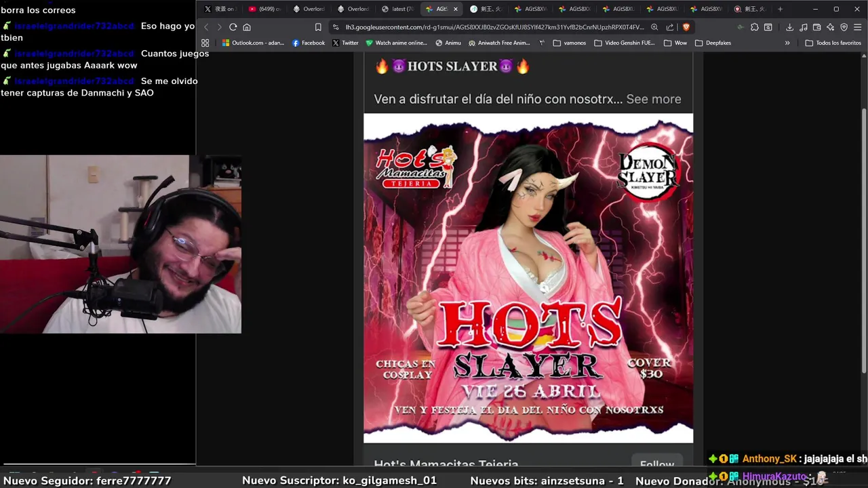Open the media playlist music-note icon
The image size is (868, 488).
[804, 27]
